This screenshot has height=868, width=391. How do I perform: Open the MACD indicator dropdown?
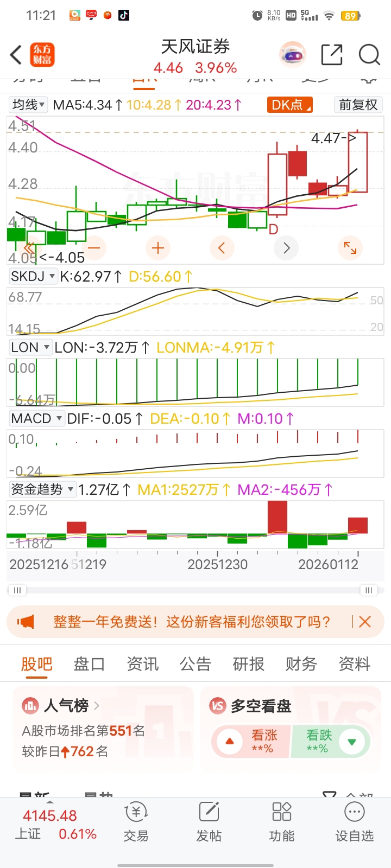tap(36, 419)
